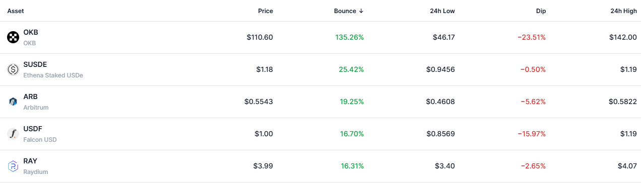
Task: Open the OKB asset name link
Action: click(31, 32)
